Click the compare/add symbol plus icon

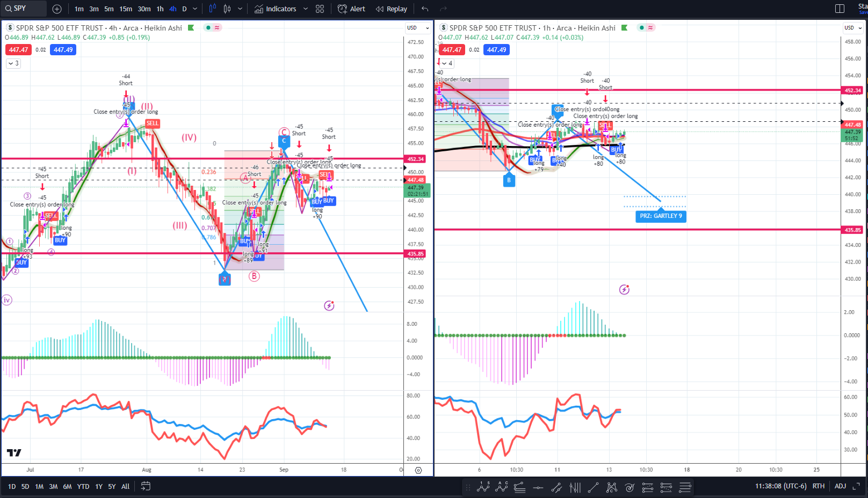[x=57, y=9]
